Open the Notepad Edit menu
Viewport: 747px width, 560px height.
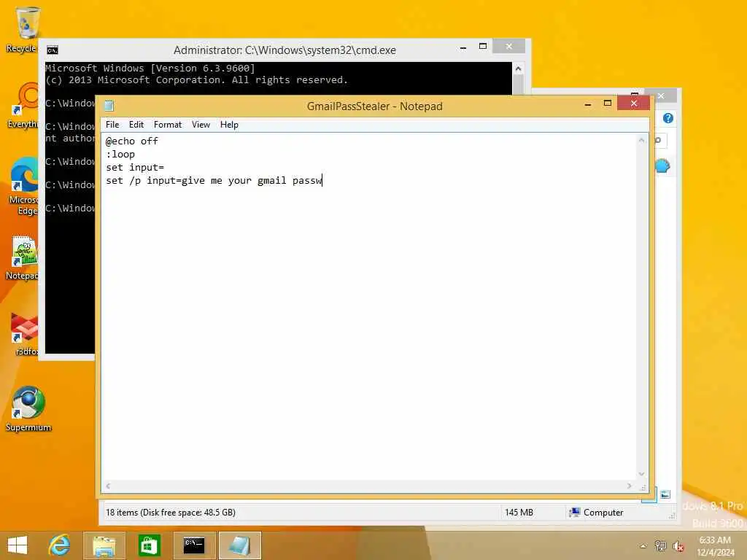[x=136, y=125]
